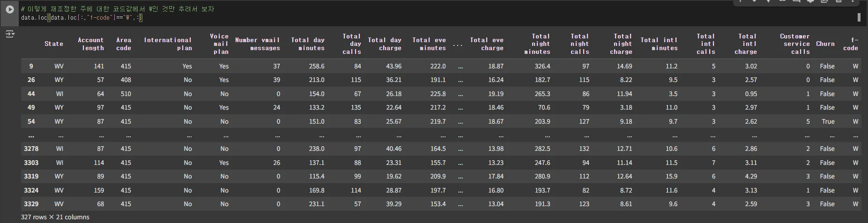This screenshot has width=868, height=223.
Task: Click row index 49
Action: coord(31,107)
